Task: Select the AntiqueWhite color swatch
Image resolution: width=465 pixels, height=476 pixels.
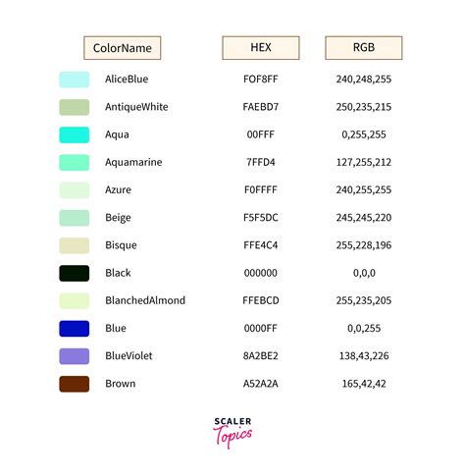Action: click(75, 107)
